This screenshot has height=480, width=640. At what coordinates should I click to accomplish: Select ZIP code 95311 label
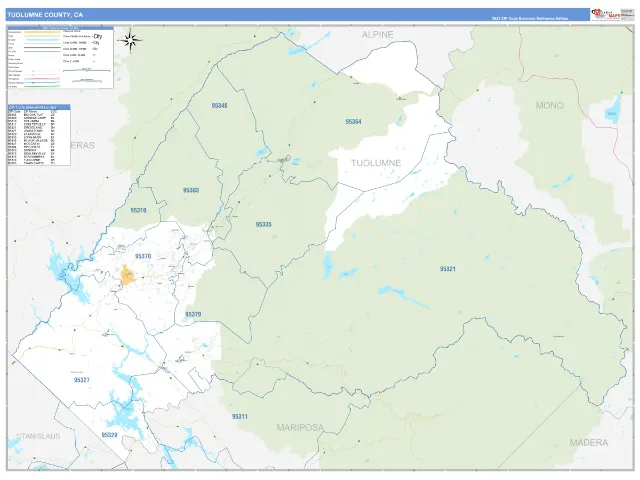click(x=240, y=417)
